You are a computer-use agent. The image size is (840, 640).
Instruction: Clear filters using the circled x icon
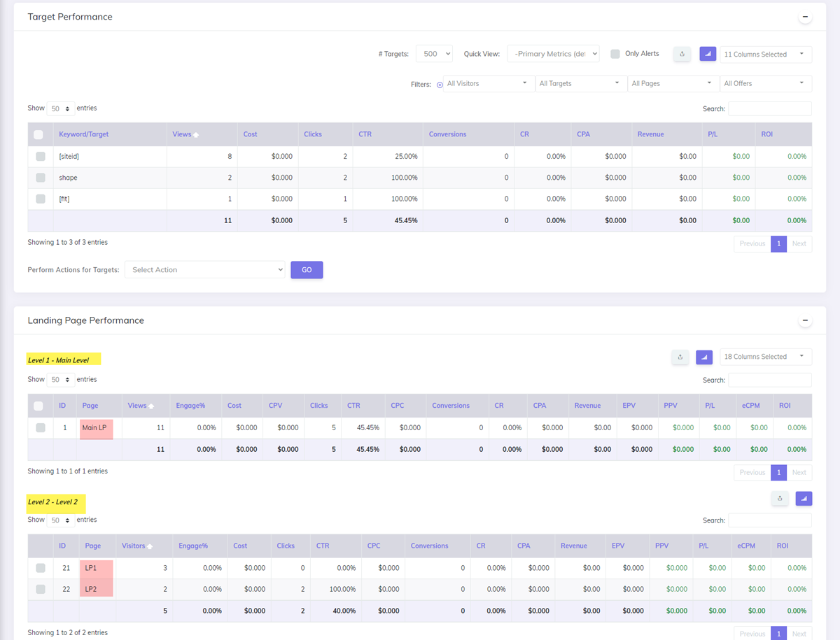(440, 85)
